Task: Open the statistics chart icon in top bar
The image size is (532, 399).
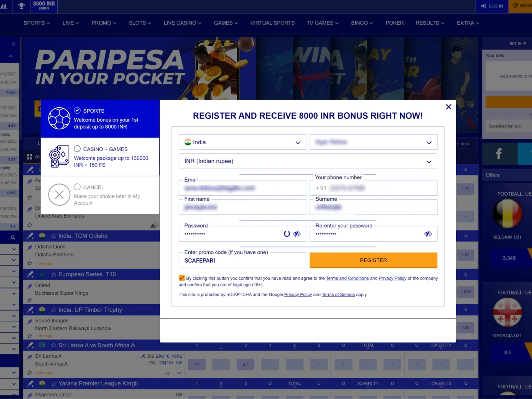Action: click(x=4, y=6)
